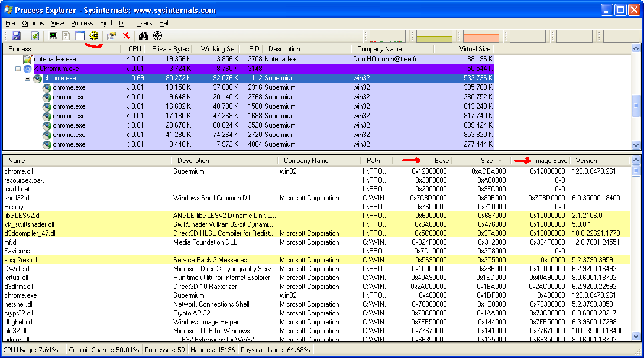
Task: Click the Virtual Size column header
Action: pos(474,49)
